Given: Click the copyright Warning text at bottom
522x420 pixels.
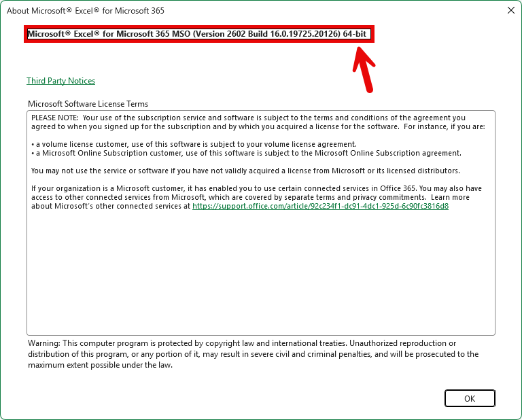Looking at the screenshot, I should point(253,354).
